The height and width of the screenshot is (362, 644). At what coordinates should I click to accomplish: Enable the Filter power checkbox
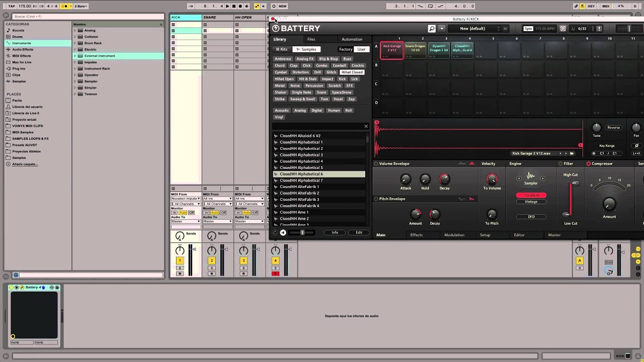click(x=560, y=163)
